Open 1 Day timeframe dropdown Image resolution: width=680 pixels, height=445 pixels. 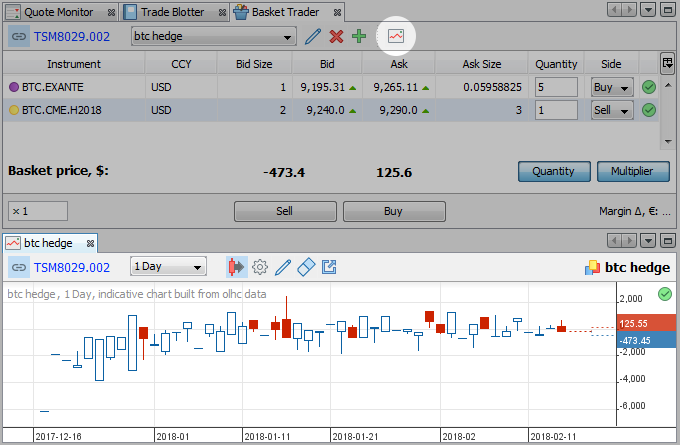click(x=168, y=266)
